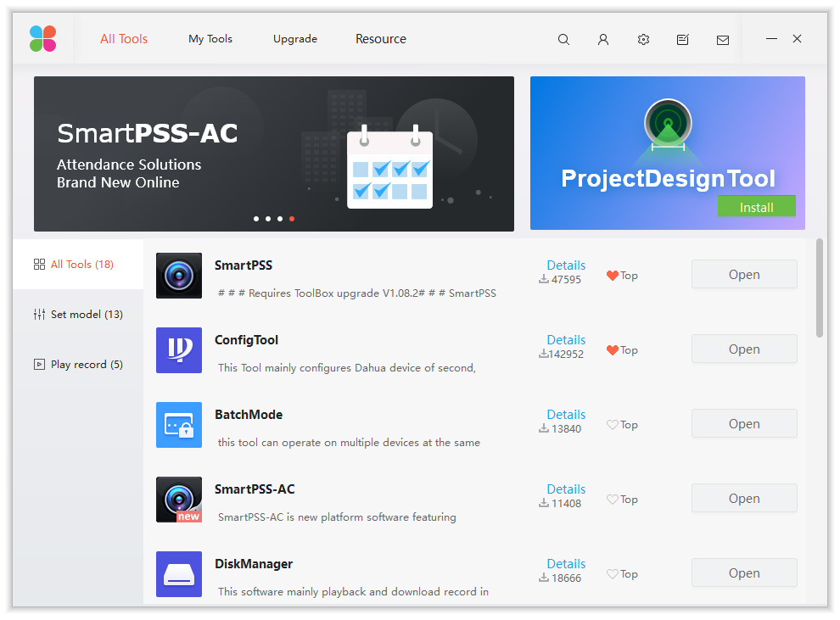Pin DiskManager to Top with heart
This screenshot has height=620, width=840.
coord(613,574)
